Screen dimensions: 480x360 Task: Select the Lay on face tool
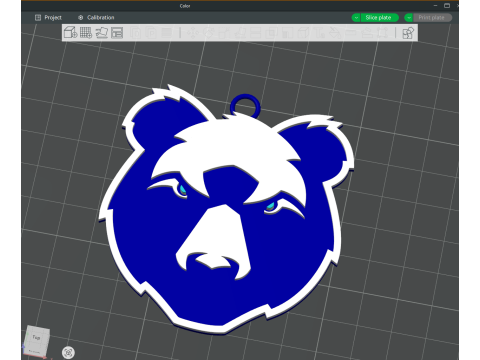pyautogui.click(x=240, y=33)
